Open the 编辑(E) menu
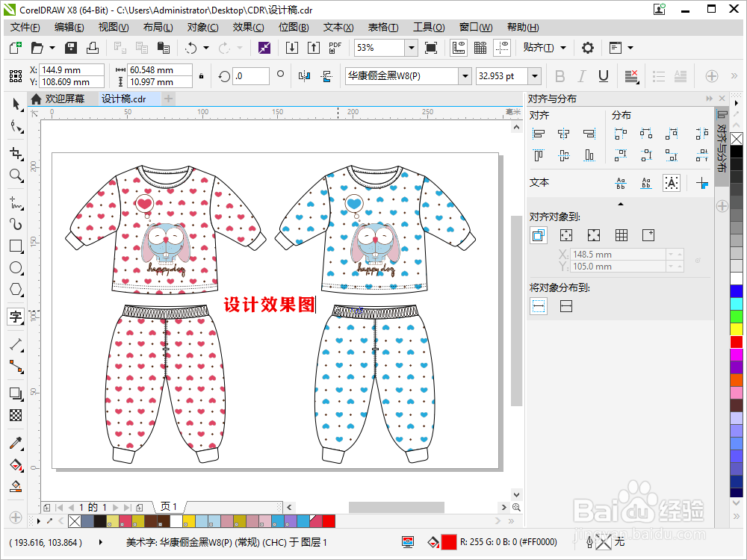747x560 pixels. point(69,27)
